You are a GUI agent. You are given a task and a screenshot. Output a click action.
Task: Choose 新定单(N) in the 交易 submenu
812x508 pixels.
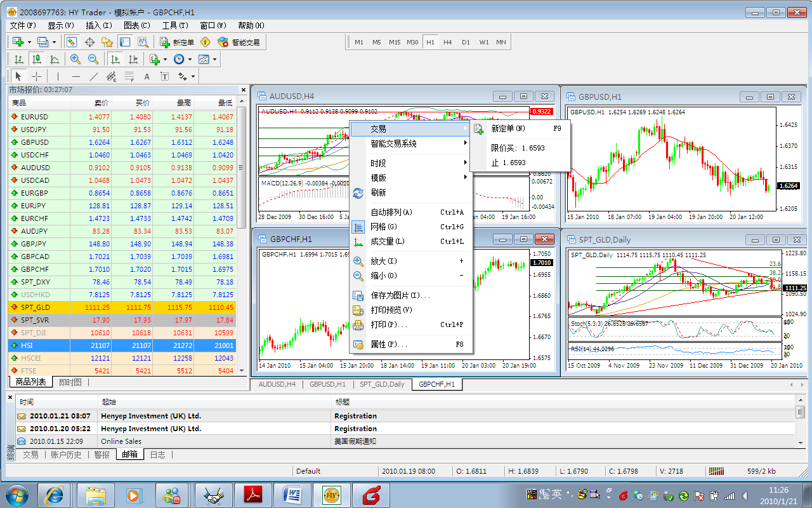click(520, 128)
